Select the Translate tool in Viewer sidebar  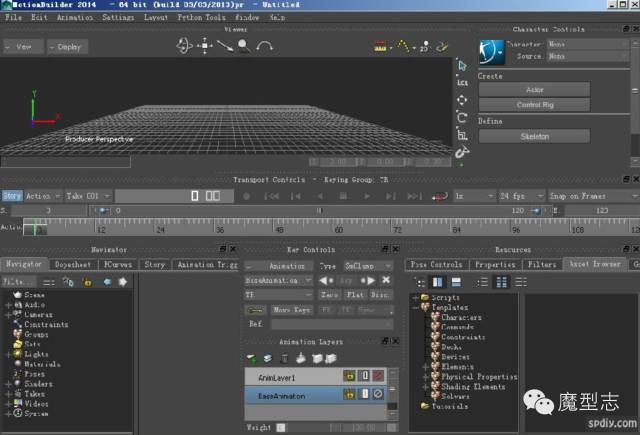click(x=462, y=100)
